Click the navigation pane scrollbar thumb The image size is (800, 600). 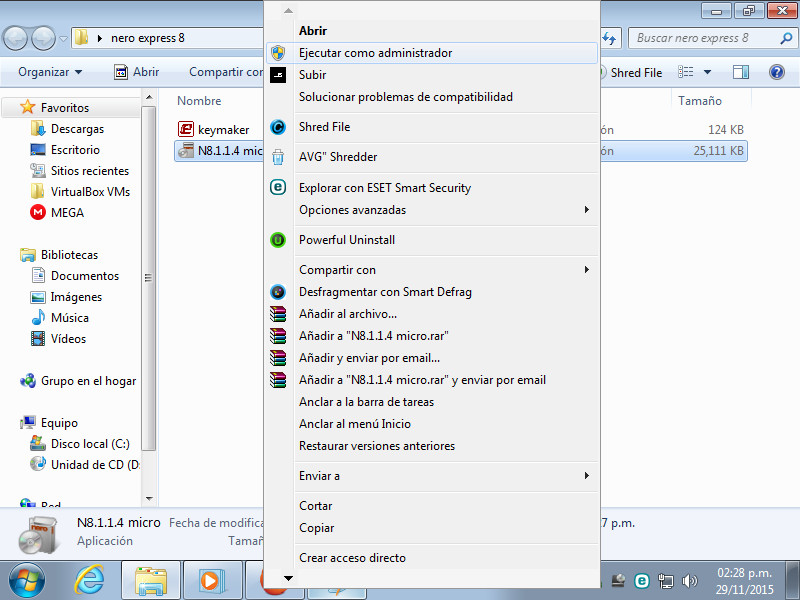tap(148, 278)
